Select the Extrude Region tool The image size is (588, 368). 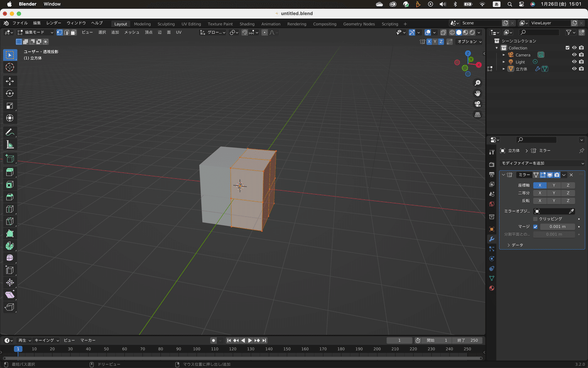click(10, 172)
